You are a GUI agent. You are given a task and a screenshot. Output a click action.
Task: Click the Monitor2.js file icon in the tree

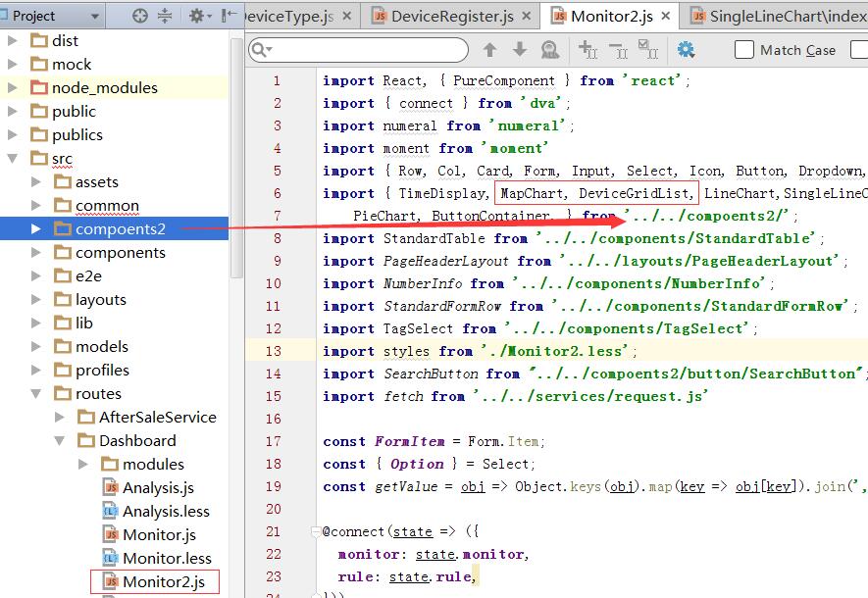point(111,582)
